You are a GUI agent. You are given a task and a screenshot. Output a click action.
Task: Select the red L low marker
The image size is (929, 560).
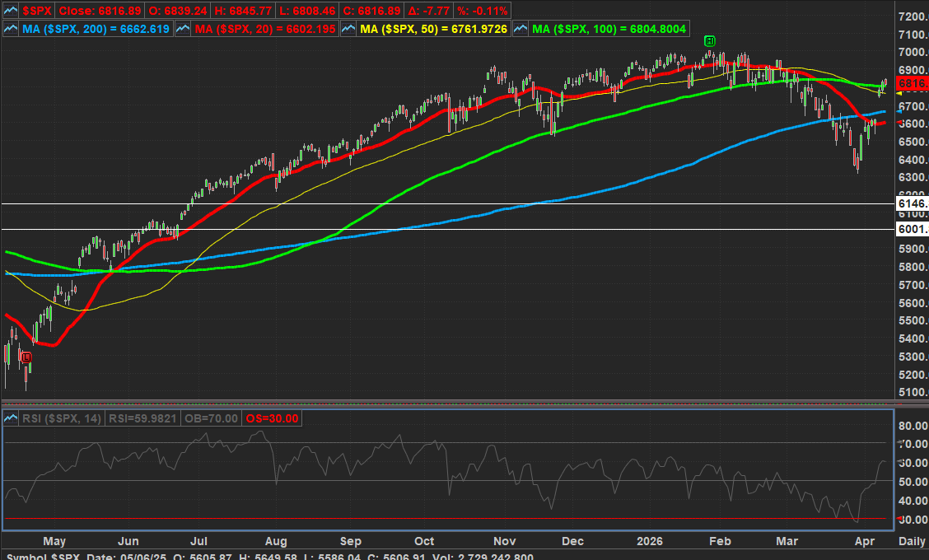[x=26, y=356]
